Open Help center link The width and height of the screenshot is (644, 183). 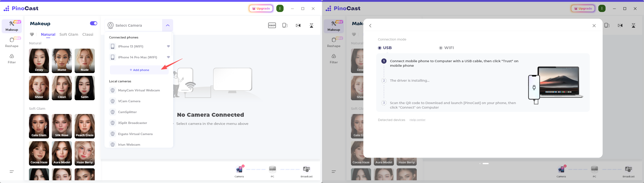point(417,120)
